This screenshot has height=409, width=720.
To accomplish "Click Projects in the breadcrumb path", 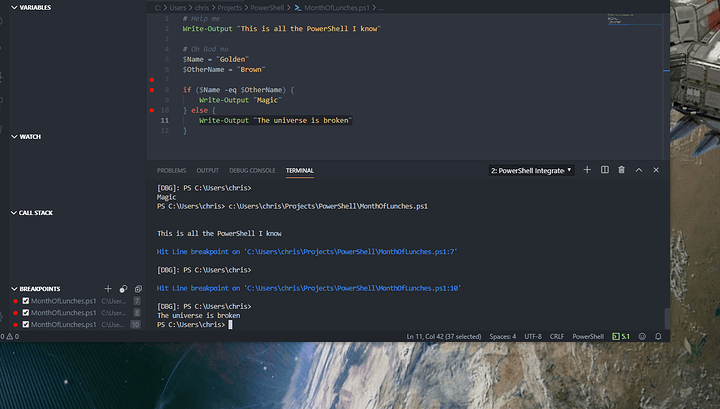I will click(230, 8).
